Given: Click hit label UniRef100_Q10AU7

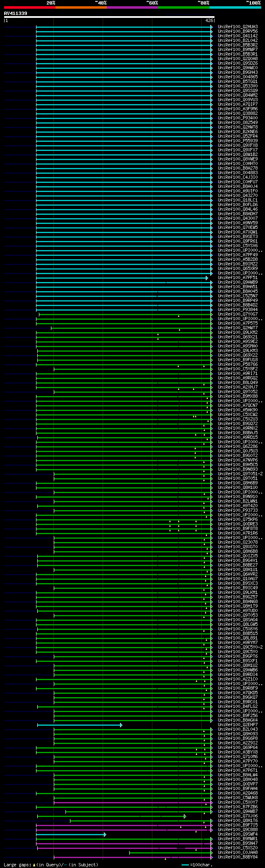Looking at the screenshot, I should click(x=238, y=579).
